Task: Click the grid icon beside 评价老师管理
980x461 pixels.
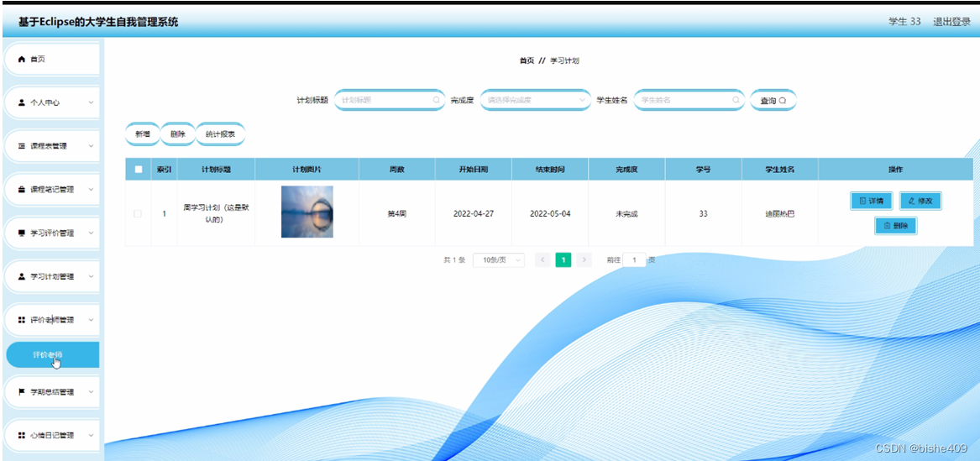Action: point(22,320)
